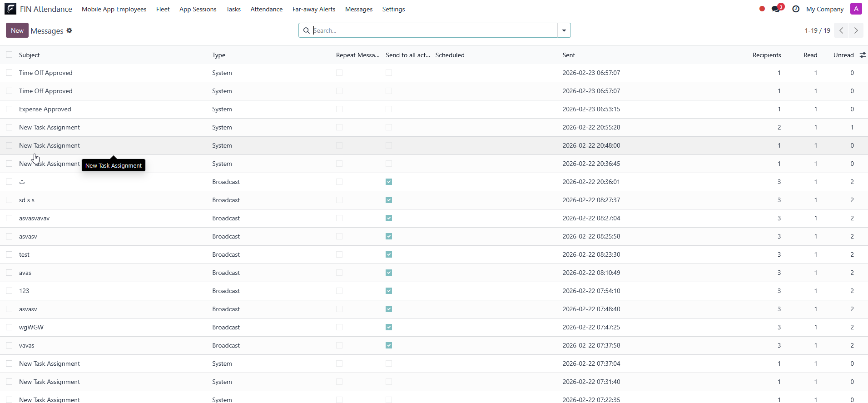Open the user avatar menu
The width and height of the screenshot is (868, 403).
pos(856,9)
